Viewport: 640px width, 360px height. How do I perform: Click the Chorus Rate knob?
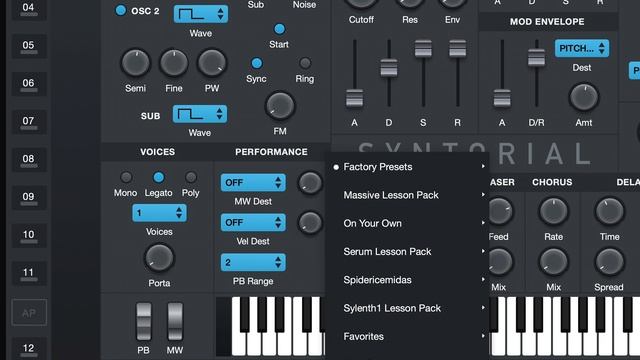coord(553,211)
